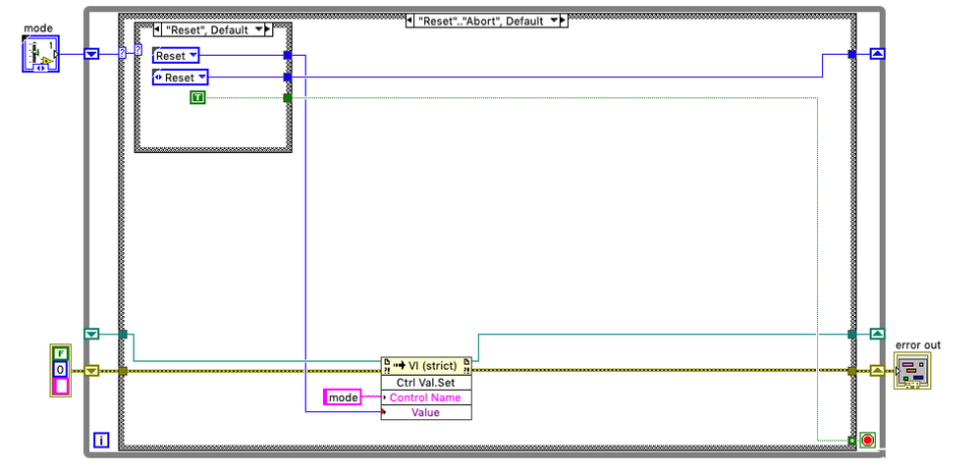980x473 pixels.
Task: Click the "error out" label text
Action: pyautogui.click(x=917, y=344)
